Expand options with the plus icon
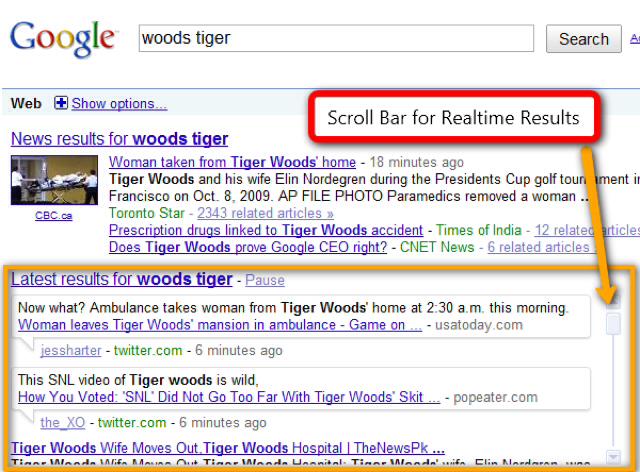Screen dimensions: 640x472 coord(61,103)
